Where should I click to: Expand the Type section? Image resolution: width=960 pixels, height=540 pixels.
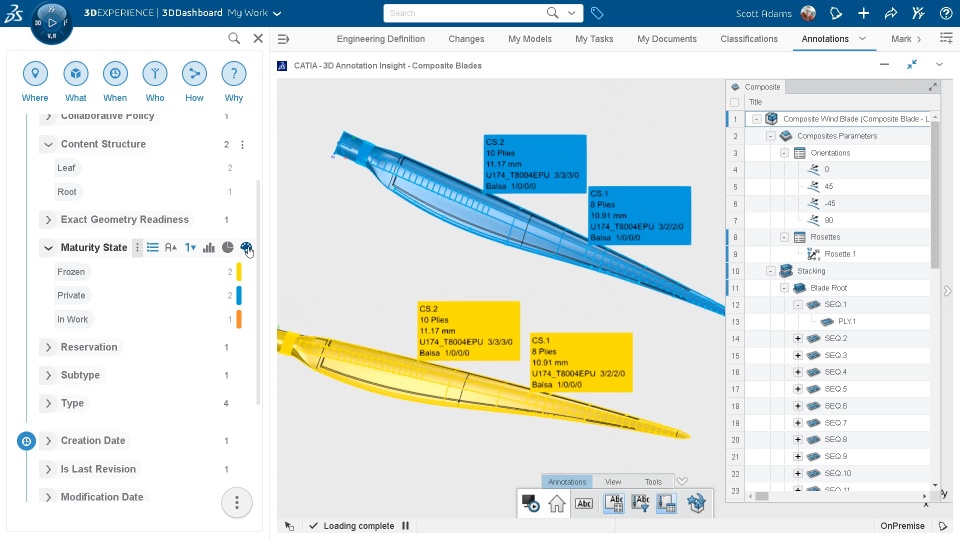point(48,403)
